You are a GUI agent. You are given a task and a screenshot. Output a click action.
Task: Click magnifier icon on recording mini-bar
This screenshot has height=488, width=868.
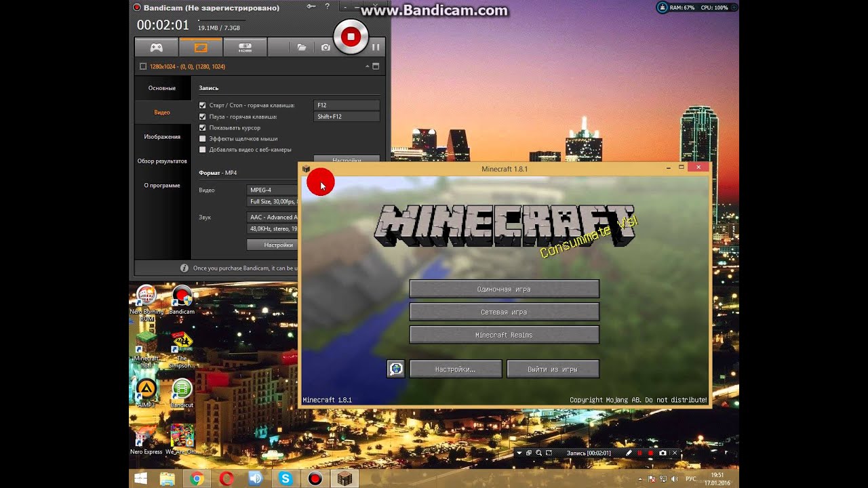(x=538, y=453)
